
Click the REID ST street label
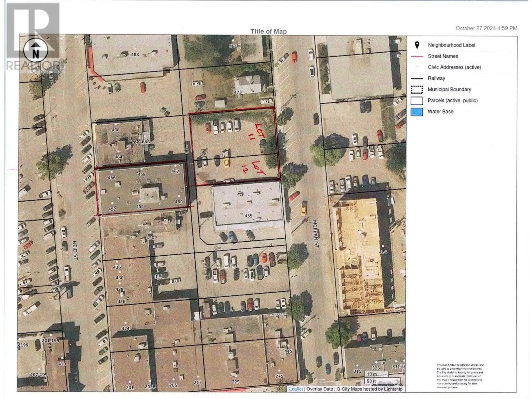coord(75,250)
